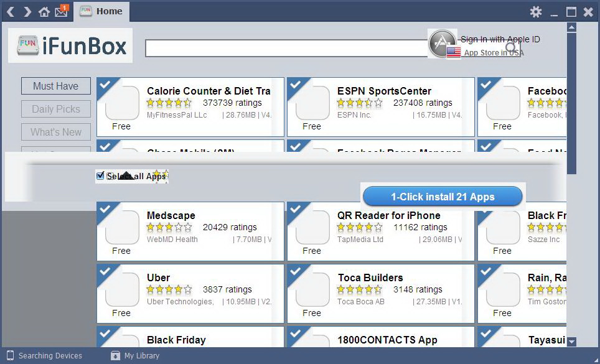Select the What's New category
The height and width of the screenshot is (364, 600).
click(x=56, y=132)
